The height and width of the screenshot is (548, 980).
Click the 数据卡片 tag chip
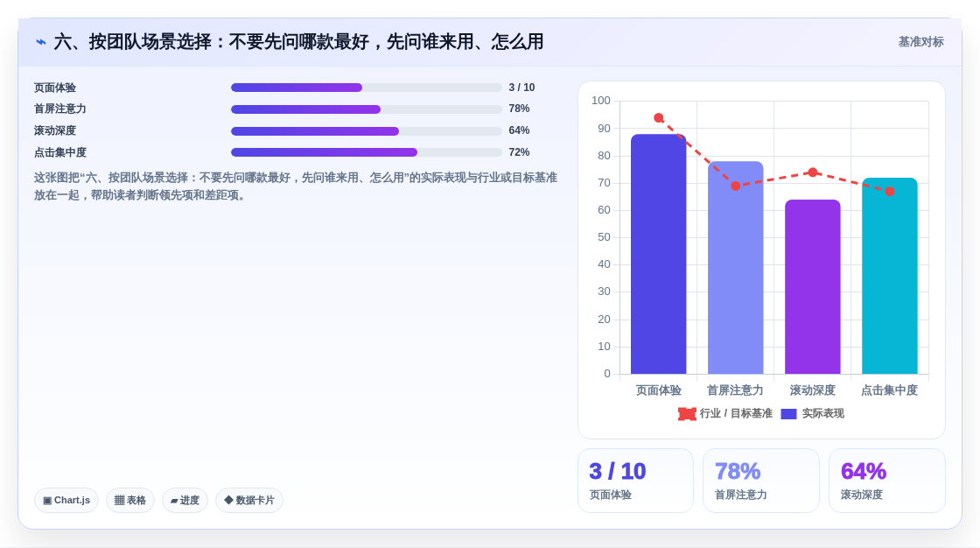pos(249,501)
